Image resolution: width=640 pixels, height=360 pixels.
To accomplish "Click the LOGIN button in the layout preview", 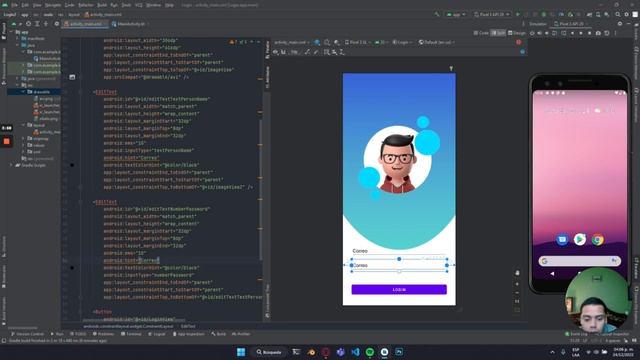I will [399, 289].
